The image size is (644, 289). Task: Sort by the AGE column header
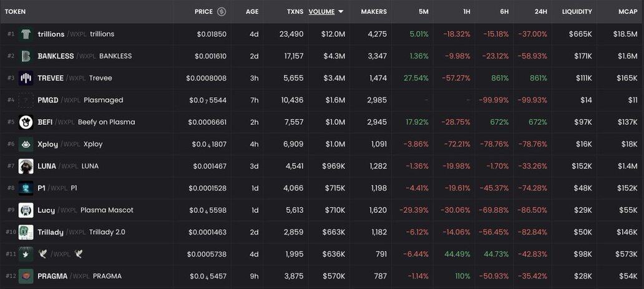(x=252, y=11)
